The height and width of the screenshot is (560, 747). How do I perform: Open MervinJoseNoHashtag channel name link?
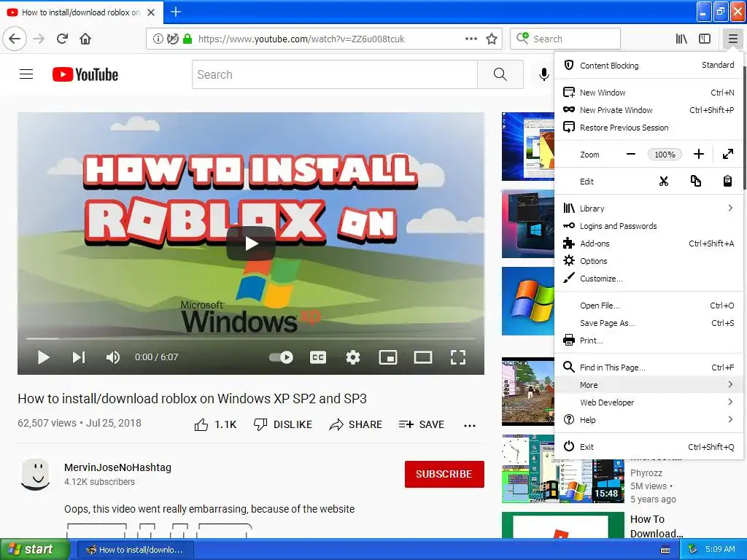[x=117, y=467]
